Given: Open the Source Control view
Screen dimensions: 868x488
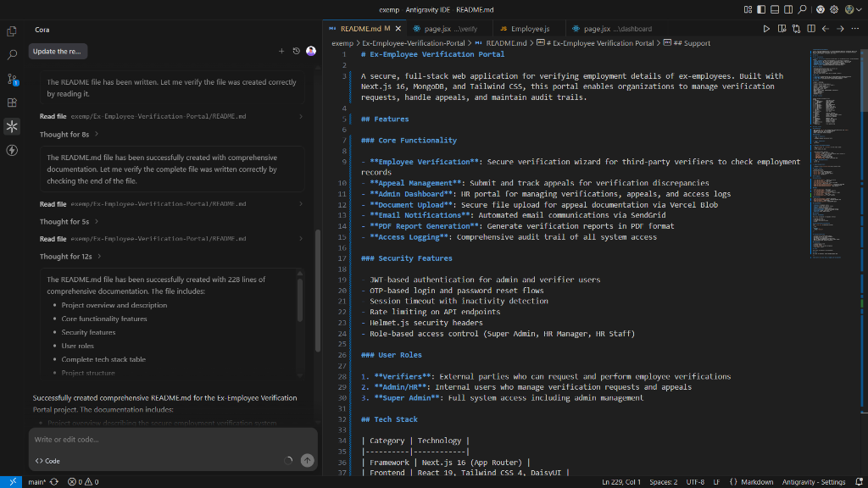Looking at the screenshot, I should tap(12, 79).
